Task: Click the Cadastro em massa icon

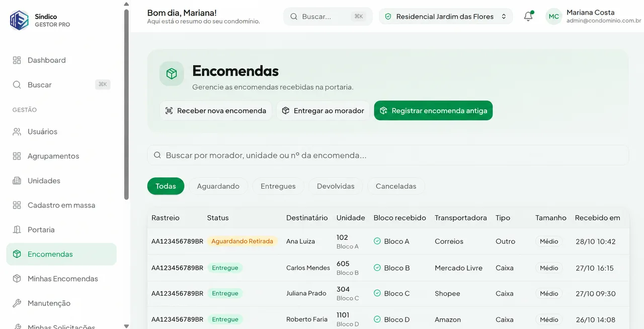Action: tap(17, 205)
